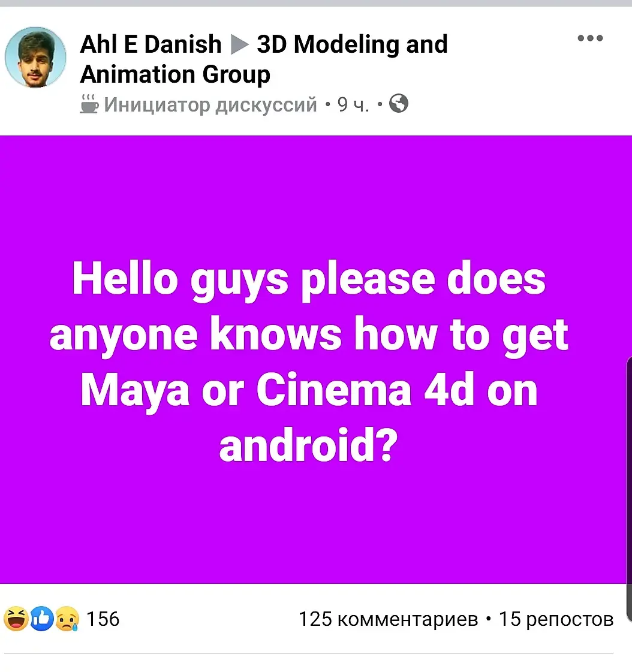Click the 'Animation Group' second line of title
632x672 pixels.
tap(175, 74)
